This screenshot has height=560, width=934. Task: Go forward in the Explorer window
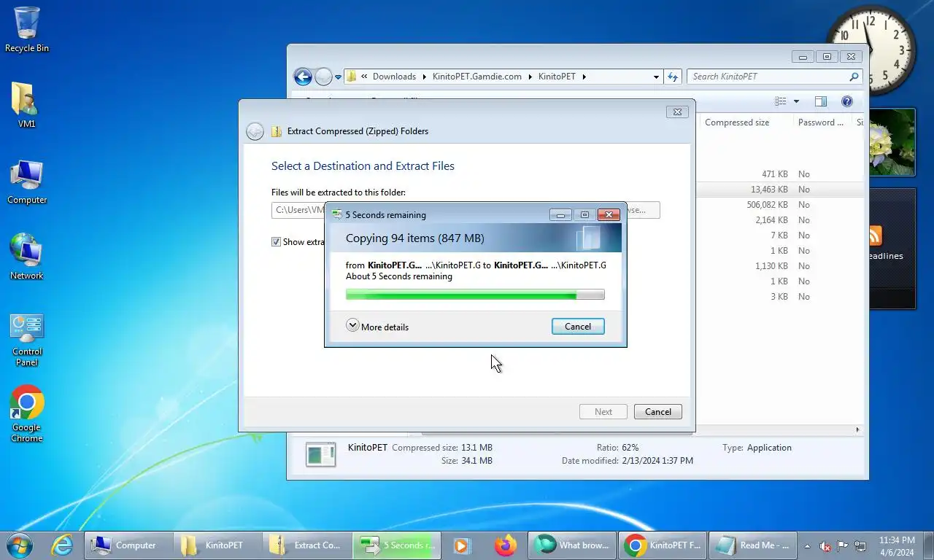[323, 77]
